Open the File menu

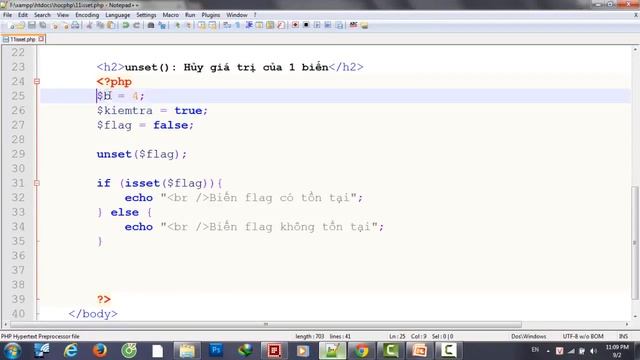tap(7, 15)
